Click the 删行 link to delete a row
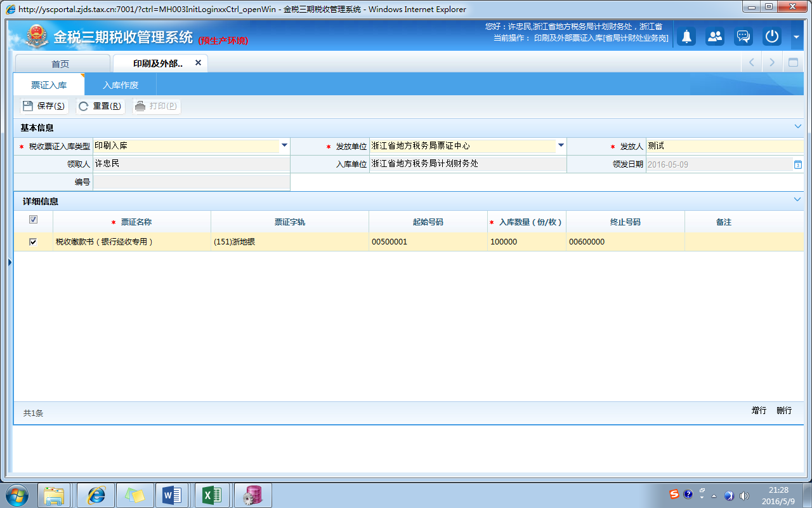Screen dimensions: 812x508 click(784, 411)
